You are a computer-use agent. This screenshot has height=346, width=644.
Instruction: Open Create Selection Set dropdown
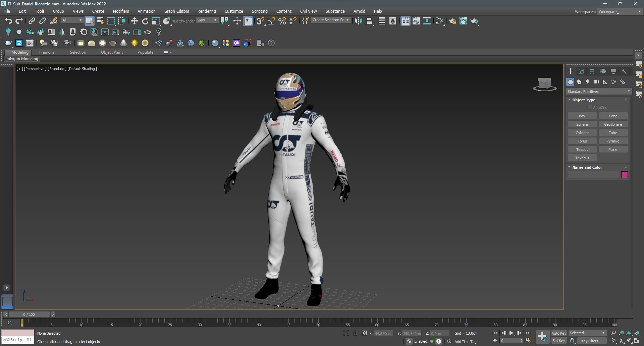click(330, 20)
